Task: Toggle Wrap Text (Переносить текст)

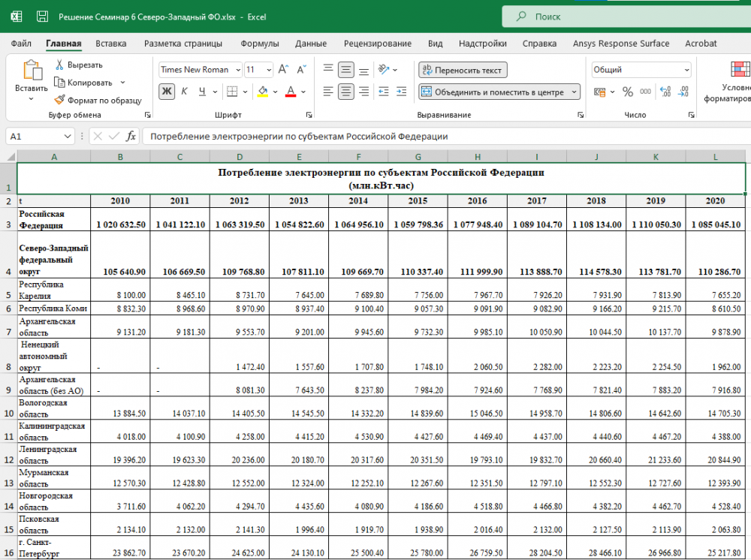Action: (x=463, y=70)
